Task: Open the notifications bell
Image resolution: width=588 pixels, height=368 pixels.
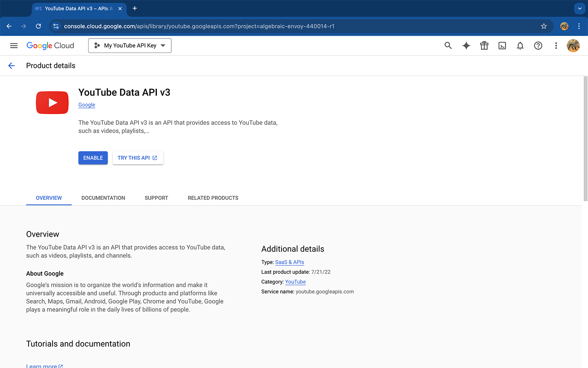Action: click(x=520, y=46)
